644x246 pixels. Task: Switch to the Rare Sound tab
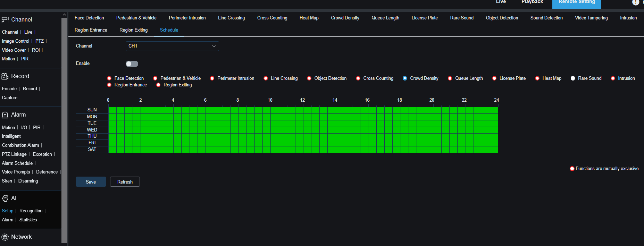(x=462, y=18)
